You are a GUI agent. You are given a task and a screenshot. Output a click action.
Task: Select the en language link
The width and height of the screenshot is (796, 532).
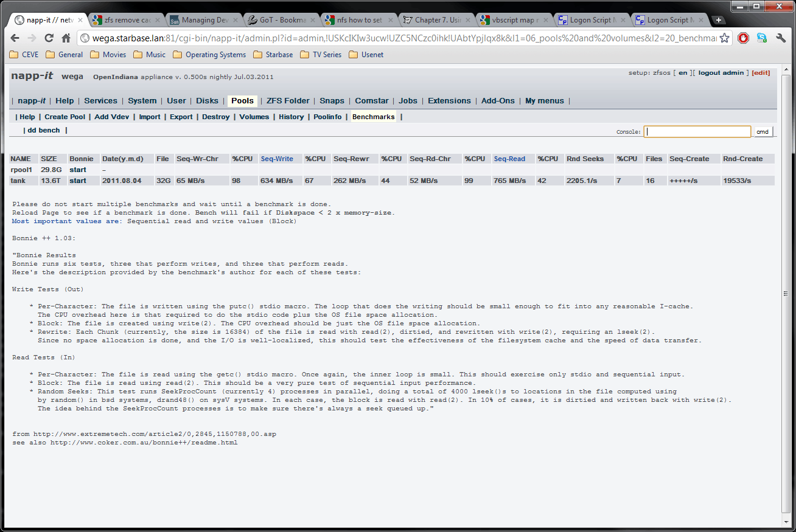683,73
